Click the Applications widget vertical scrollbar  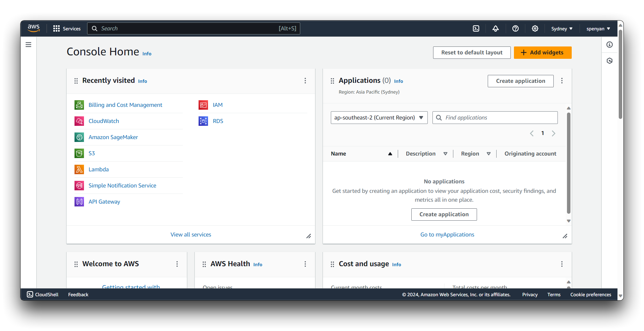tap(569, 163)
